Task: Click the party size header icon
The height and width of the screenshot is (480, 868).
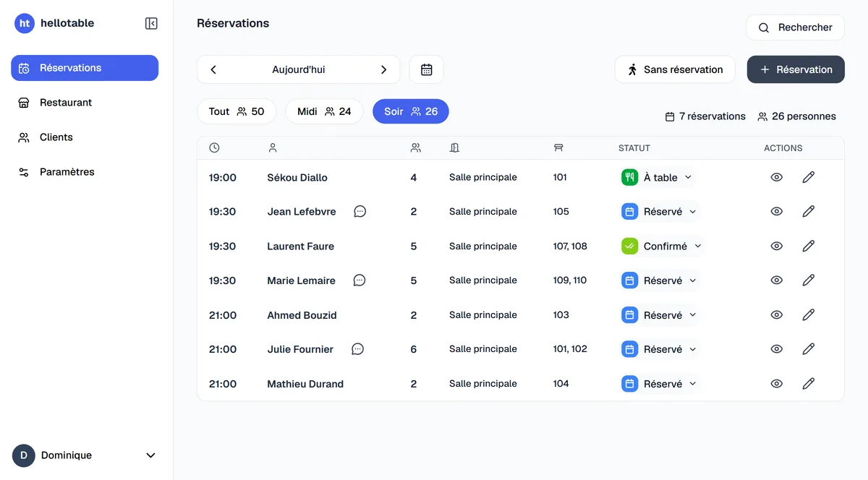Action: click(x=416, y=147)
